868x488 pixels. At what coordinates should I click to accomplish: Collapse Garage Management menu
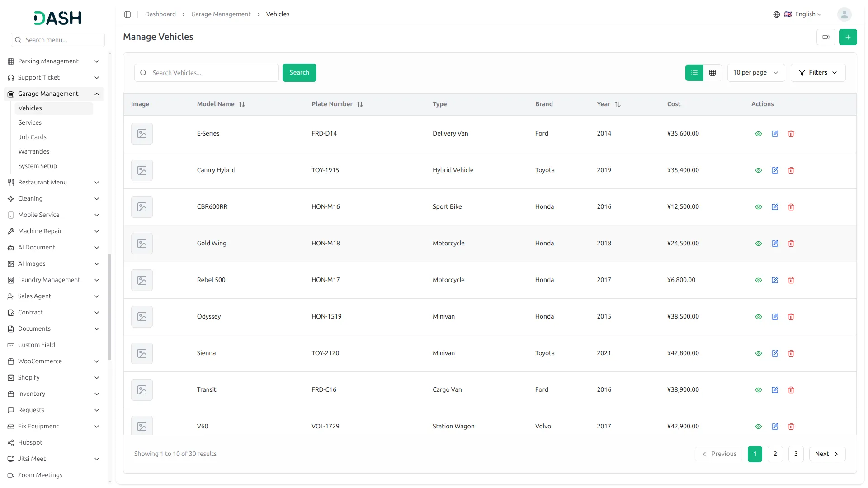(x=54, y=94)
